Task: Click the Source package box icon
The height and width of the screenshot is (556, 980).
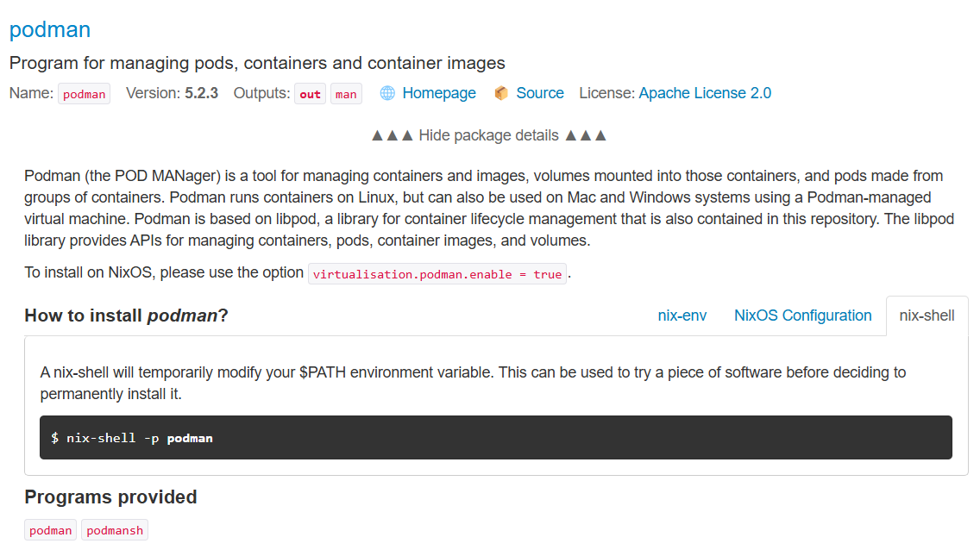Action: coord(501,93)
